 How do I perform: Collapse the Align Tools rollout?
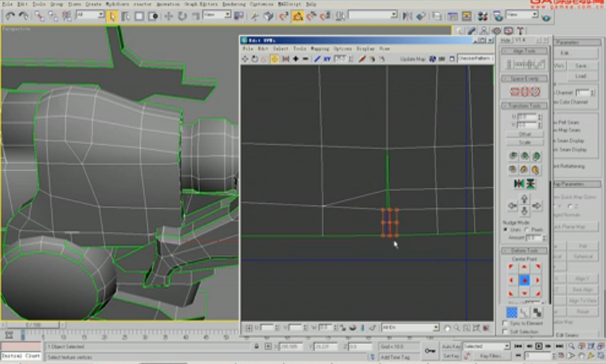pyautogui.click(x=524, y=51)
